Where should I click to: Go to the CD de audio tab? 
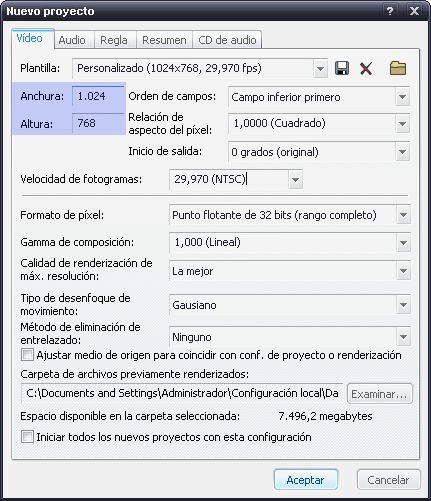(227, 40)
